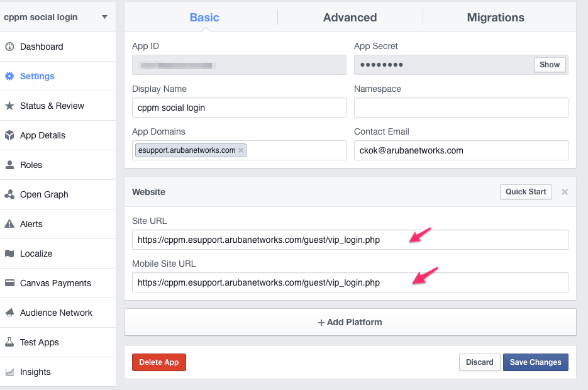588x390 pixels.
Task: Open Canvas Payments in sidebar
Action: click(x=58, y=283)
